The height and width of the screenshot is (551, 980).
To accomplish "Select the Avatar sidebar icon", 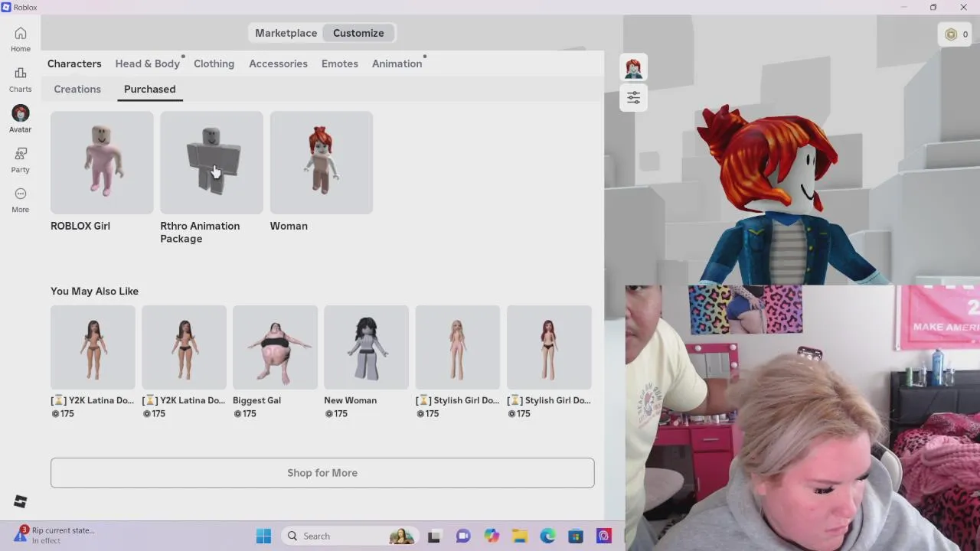I will click(x=21, y=119).
